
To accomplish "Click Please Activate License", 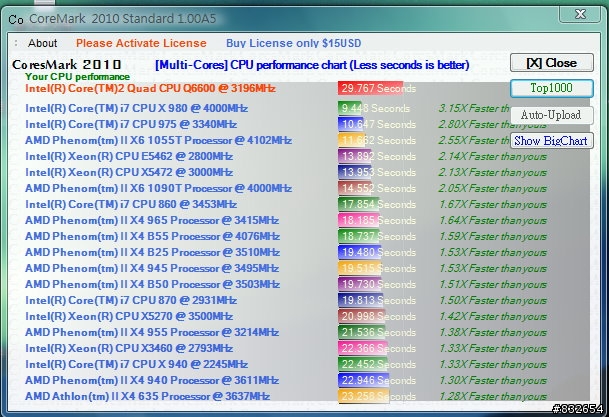I will point(141,43).
